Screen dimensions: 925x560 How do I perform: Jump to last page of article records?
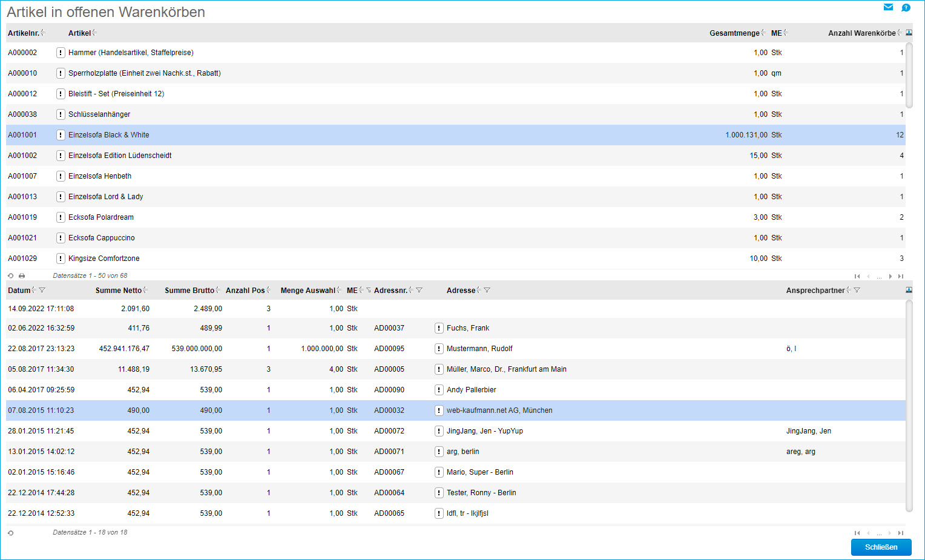pyautogui.click(x=901, y=276)
